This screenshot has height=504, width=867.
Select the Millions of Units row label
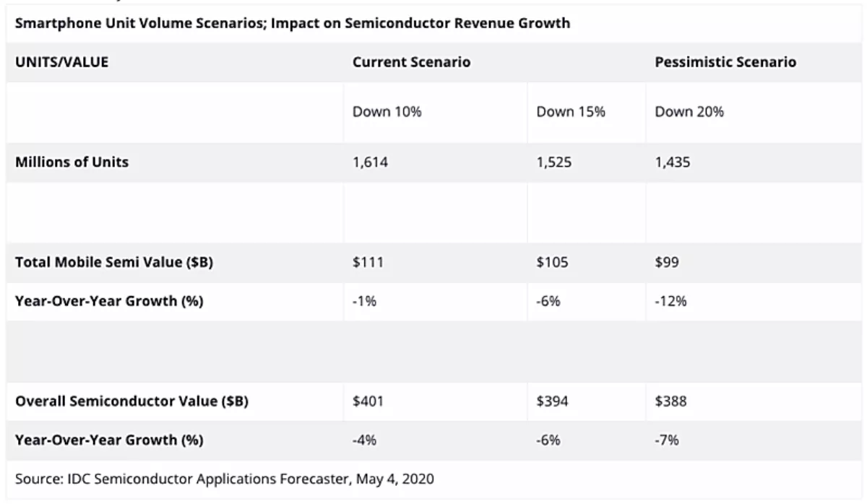[x=72, y=162]
